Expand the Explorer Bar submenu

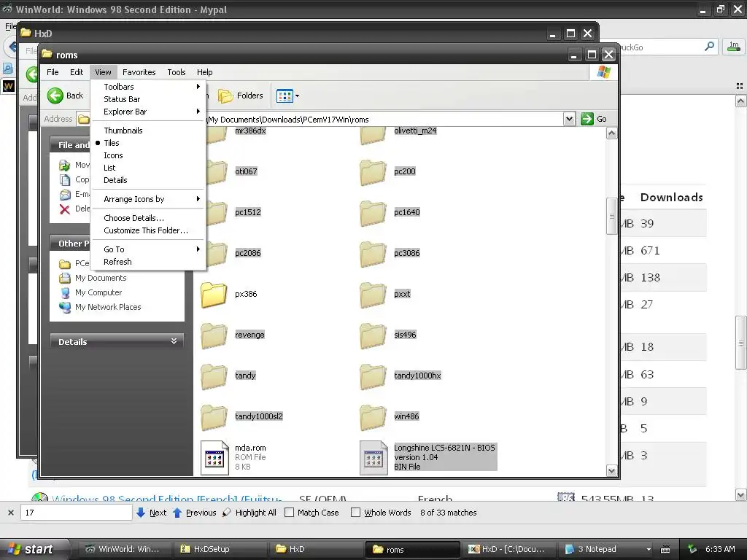click(147, 112)
